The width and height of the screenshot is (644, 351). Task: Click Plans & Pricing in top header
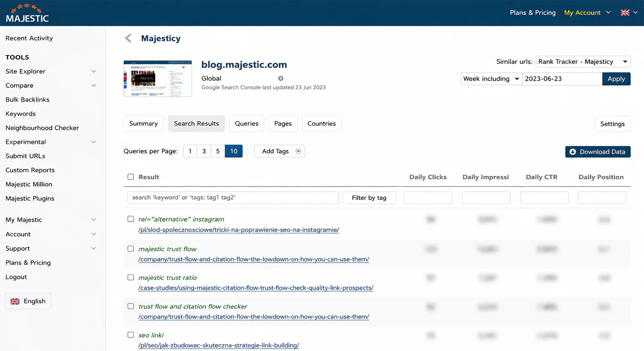click(533, 13)
